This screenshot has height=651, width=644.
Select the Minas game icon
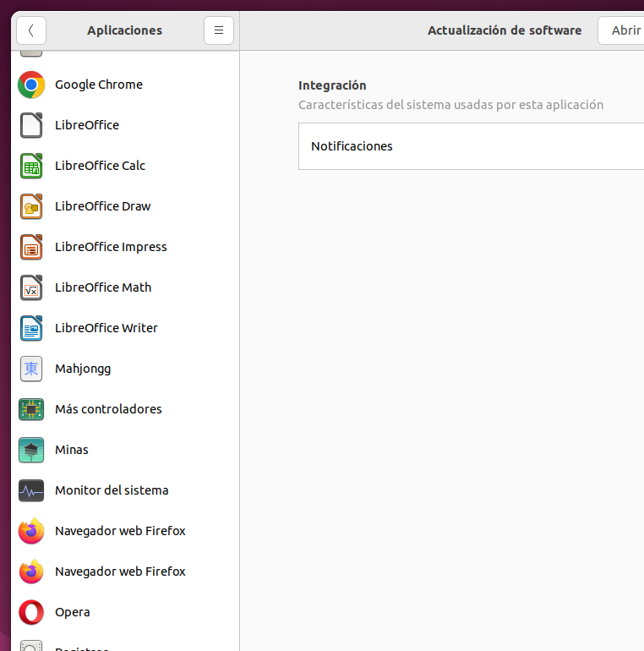(31, 450)
